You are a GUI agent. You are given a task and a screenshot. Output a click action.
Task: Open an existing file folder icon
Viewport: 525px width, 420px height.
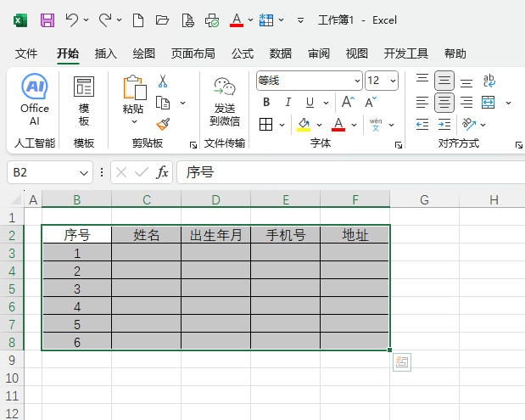[162, 20]
